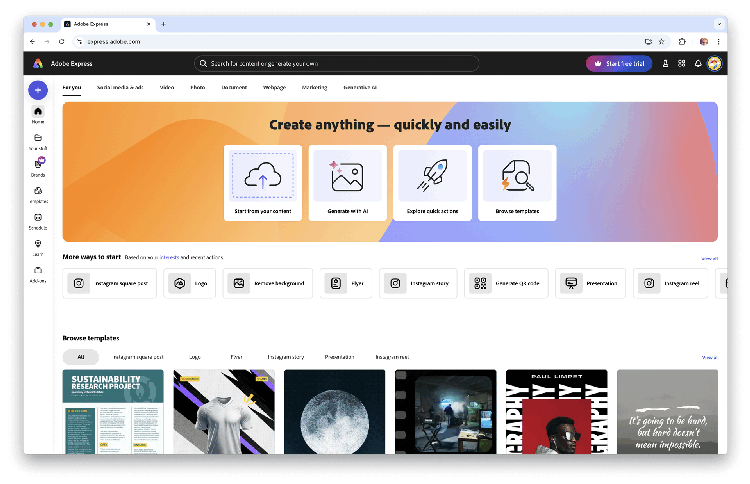Open the Schedule icon in the sidebar

38,219
